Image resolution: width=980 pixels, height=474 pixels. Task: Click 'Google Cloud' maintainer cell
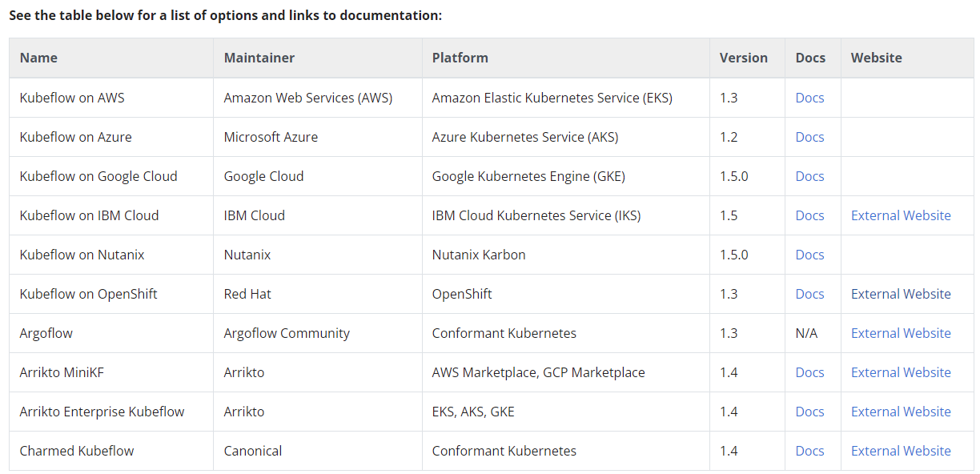click(318, 176)
